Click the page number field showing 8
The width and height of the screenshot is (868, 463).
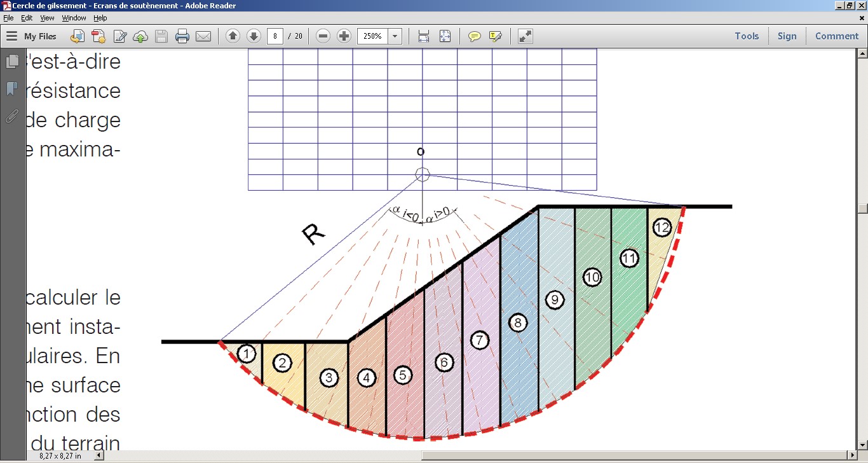coord(275,36)
